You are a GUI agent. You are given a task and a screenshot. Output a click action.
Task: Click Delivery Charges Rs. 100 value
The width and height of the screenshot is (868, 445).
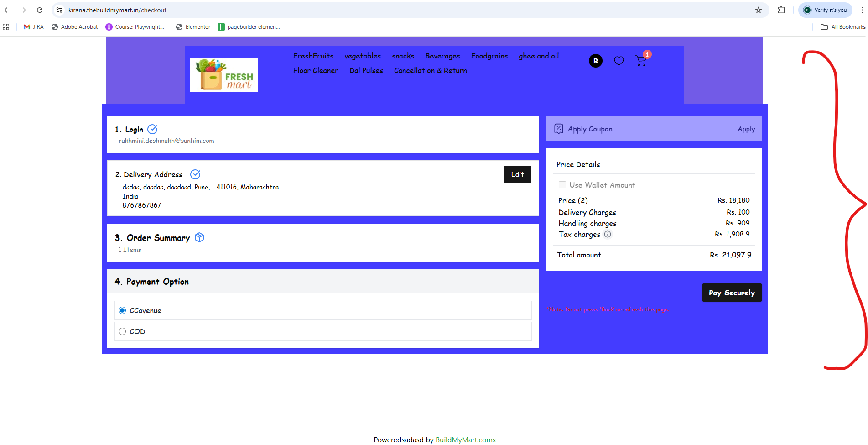coord(738,212)
